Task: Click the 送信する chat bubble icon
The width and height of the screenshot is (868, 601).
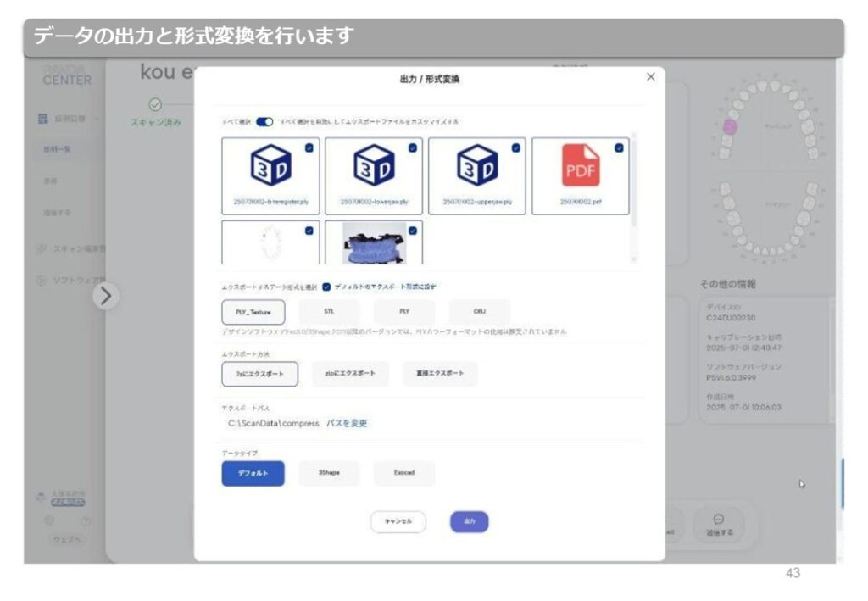Action: [717, 519]
